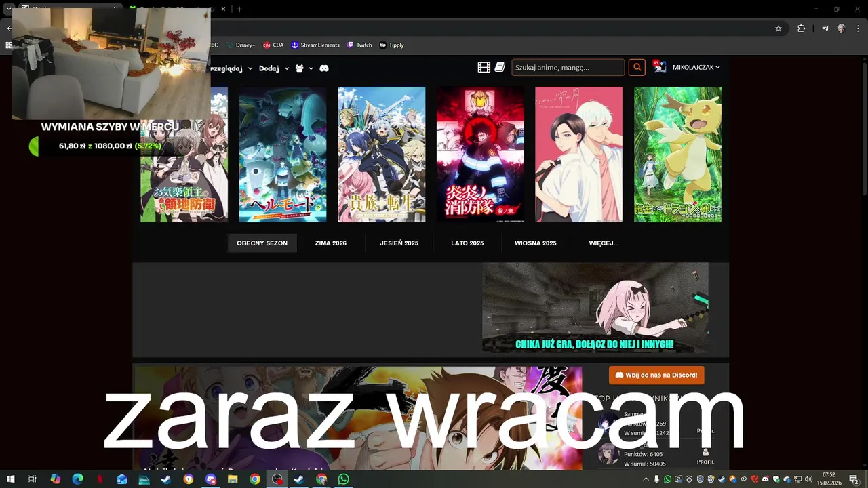Viewport: 868px width, 488px height.
Task: Expand the Dodaj dropdown menu
Action: click(274, 68)
